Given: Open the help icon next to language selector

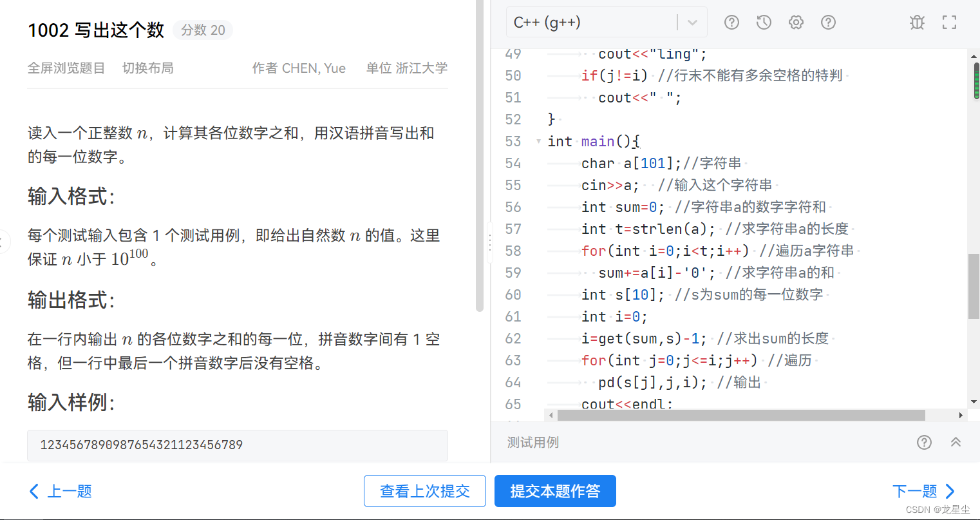Looking at the screenshot, I should point(731,23).
